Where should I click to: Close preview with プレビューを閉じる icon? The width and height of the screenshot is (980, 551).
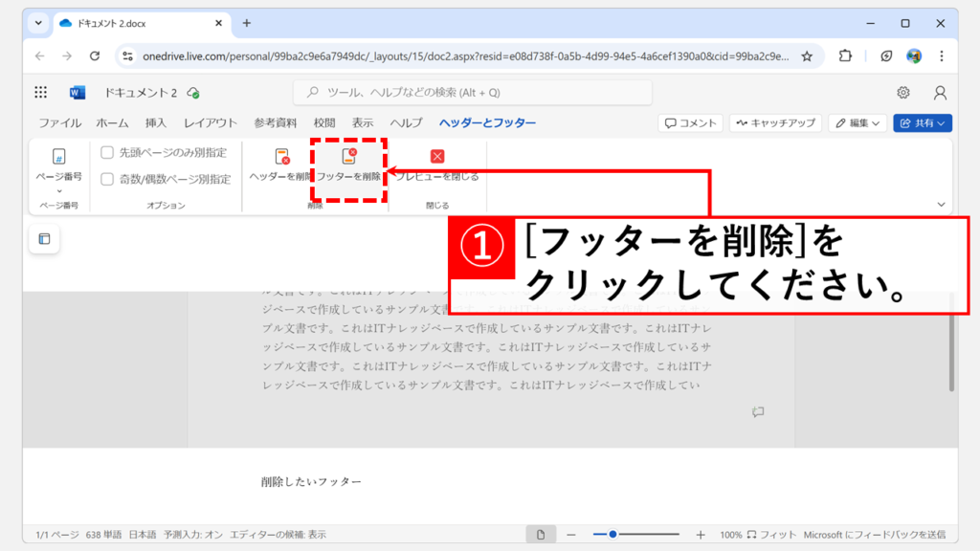(437, 157)
